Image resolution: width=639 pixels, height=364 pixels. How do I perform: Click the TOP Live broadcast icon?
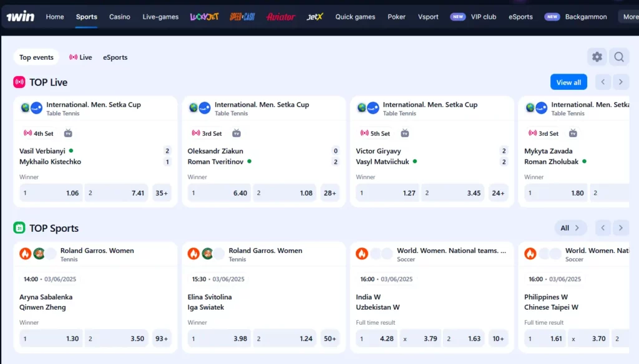point(19,82)
